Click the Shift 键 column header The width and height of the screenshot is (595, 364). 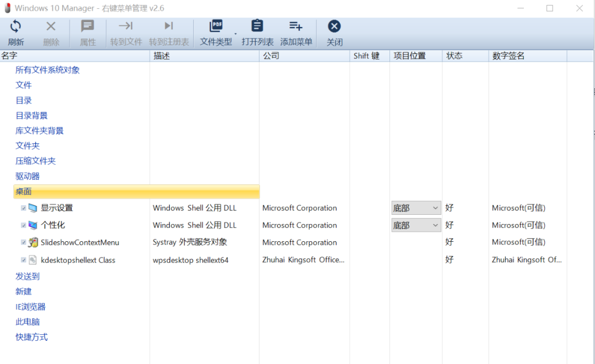[370, 56]
